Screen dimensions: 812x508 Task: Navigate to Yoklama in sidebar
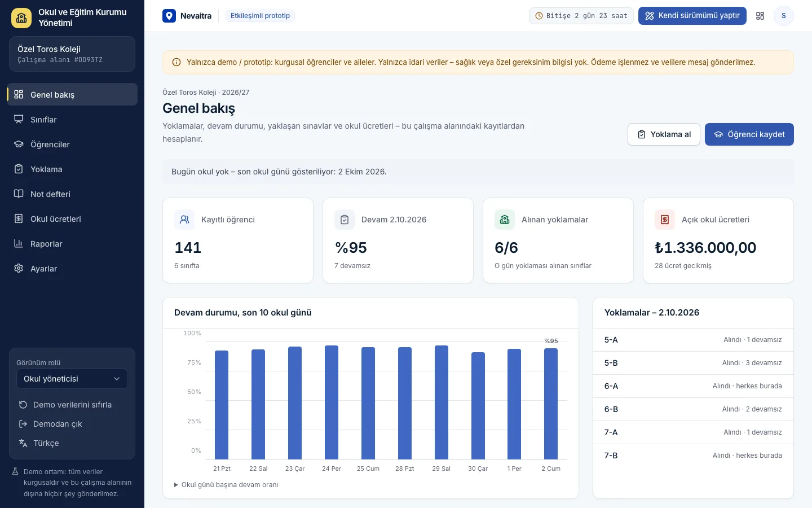tap(72, 169)
